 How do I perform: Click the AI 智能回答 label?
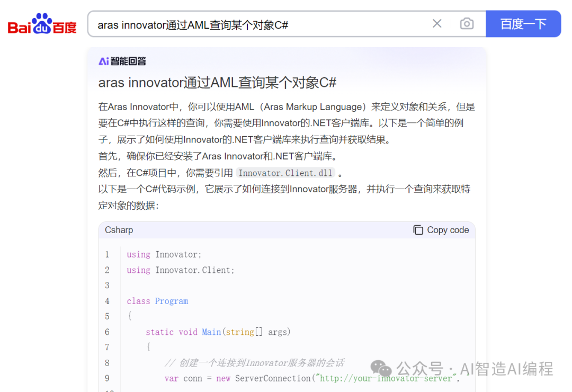point(122,61)
